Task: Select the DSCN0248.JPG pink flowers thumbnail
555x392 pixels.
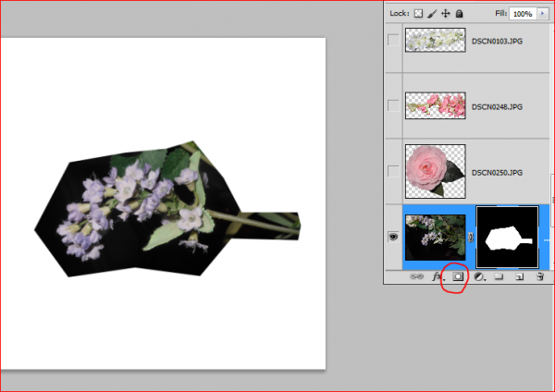Action: 436,105
